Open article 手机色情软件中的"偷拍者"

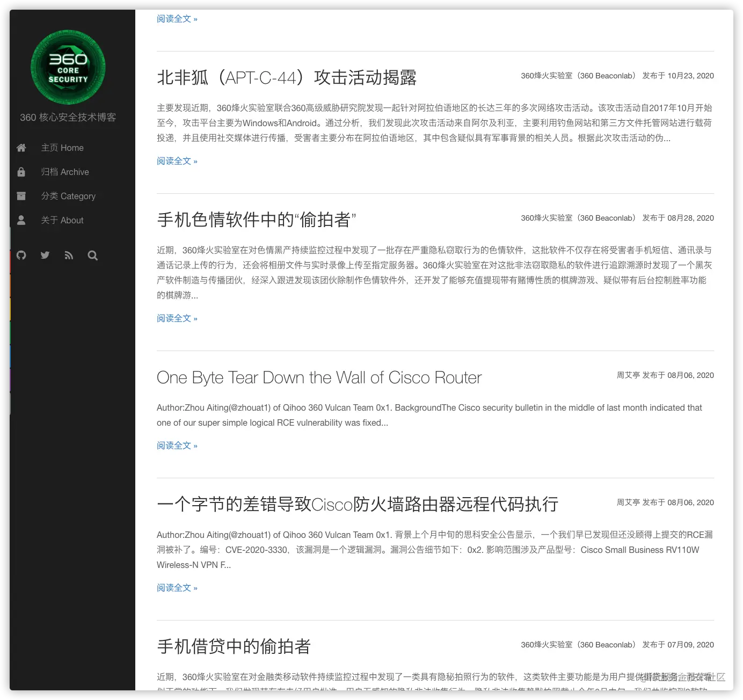coord(257,220)
